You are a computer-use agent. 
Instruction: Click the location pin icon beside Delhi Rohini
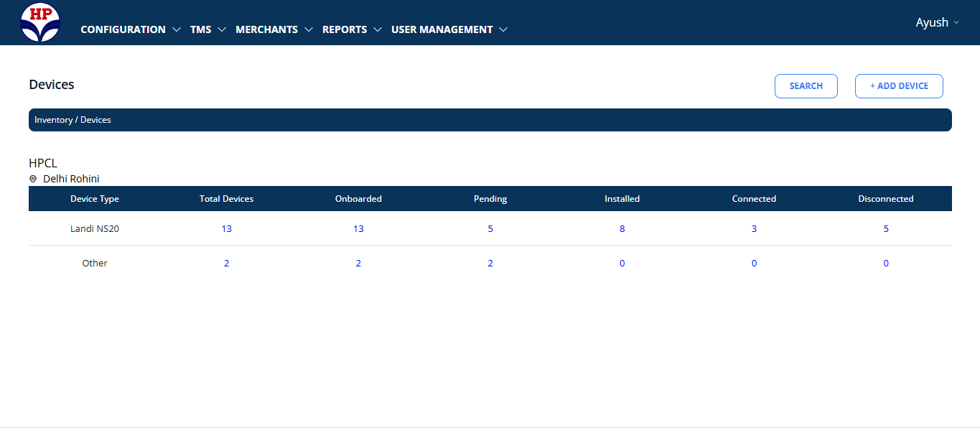pyautogui.click(x=33, y=179)
